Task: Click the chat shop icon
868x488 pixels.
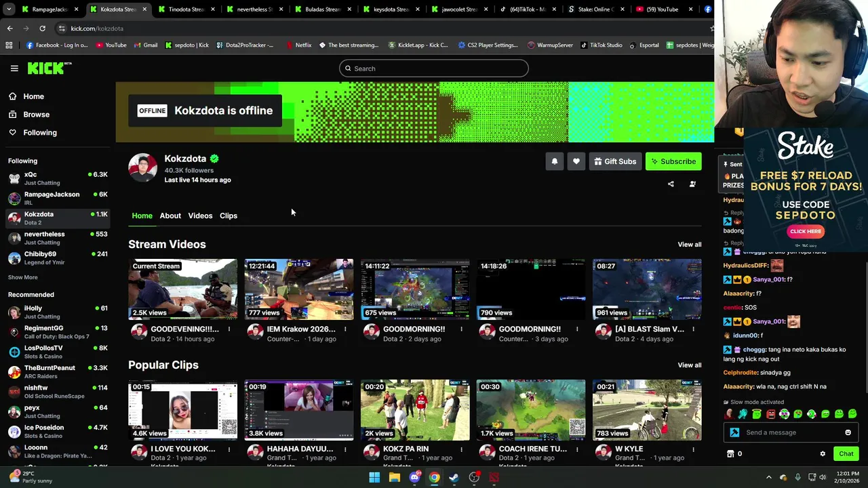Action: coord(730,454)
